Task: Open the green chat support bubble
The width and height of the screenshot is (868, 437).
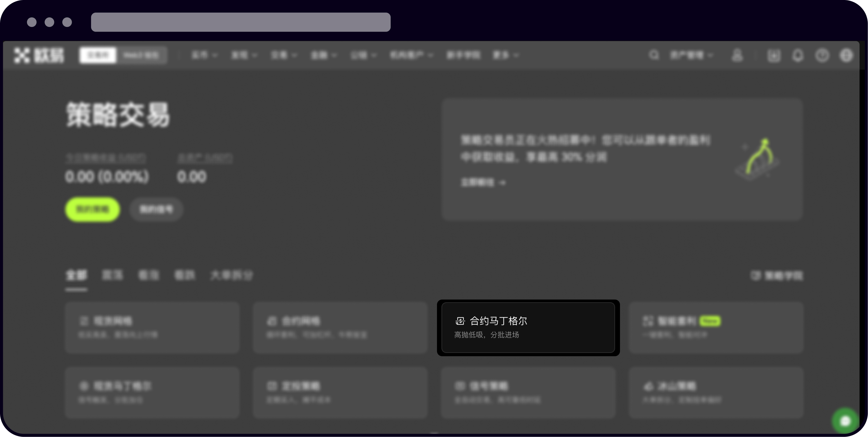Action: pos(845,421)
